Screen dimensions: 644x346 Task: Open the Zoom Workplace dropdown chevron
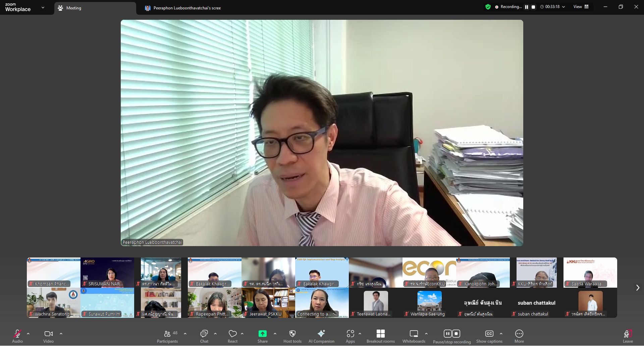[43, 7]
